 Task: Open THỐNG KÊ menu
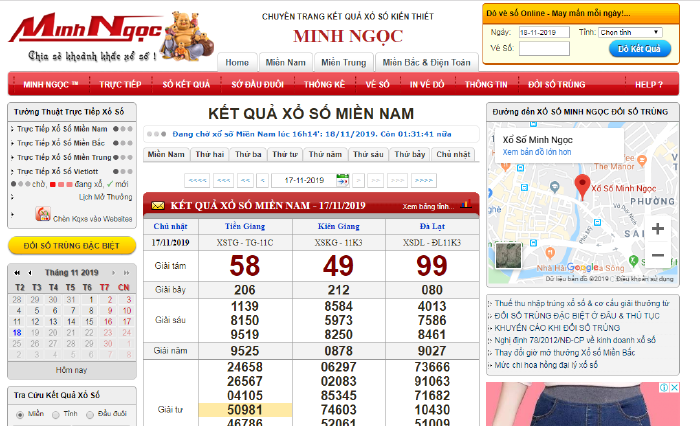(325, 84)
